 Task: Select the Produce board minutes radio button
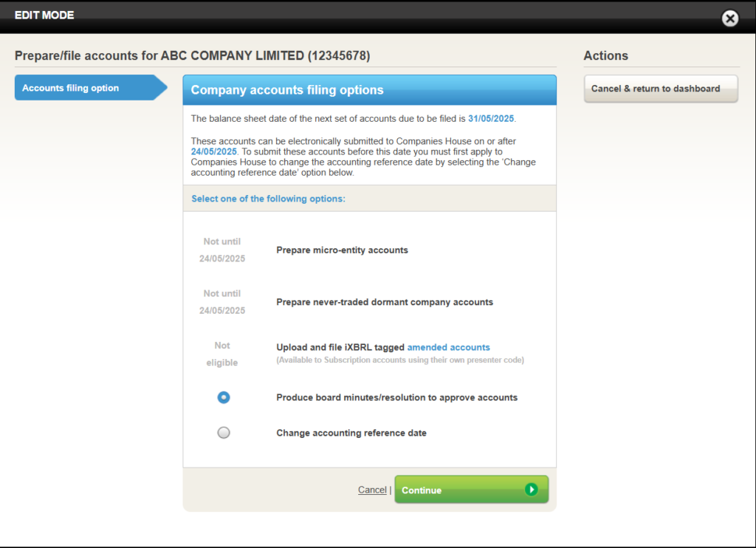click(224, 397)
